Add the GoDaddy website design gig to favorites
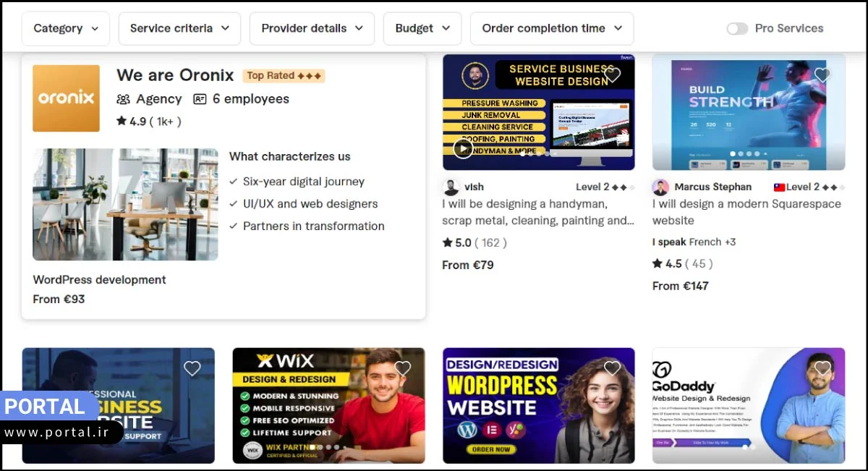Viewport: 868px width, 471px height. pyautogui.click(x=822, y=368)
